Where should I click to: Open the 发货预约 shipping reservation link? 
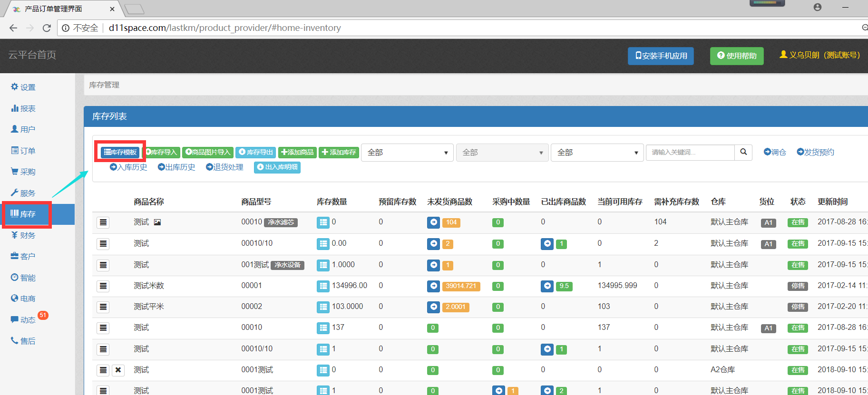(x=815, y=152)
